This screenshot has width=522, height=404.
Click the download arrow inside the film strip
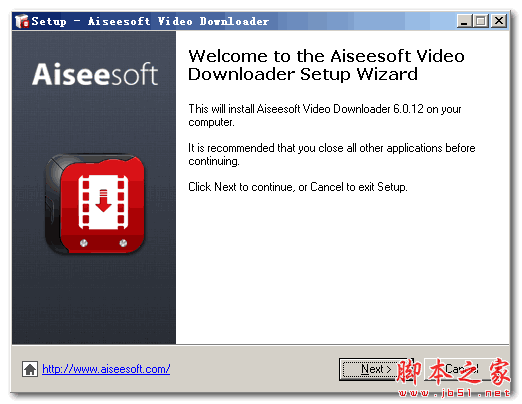pyautogui.click(x=103, y=200)
